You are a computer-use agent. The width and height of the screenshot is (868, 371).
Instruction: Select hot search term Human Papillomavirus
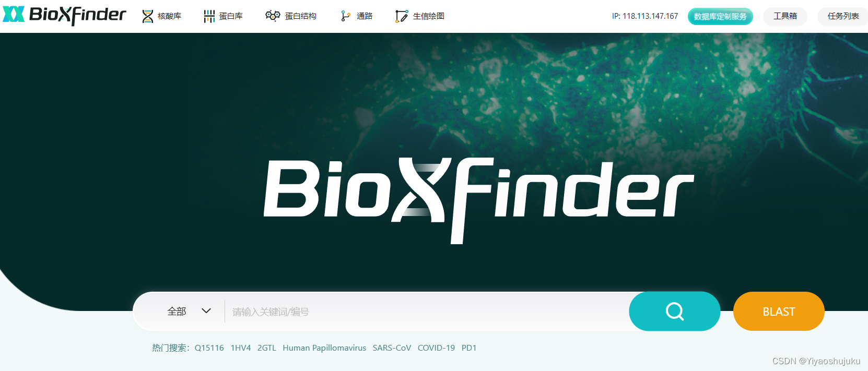pos(324,348)
